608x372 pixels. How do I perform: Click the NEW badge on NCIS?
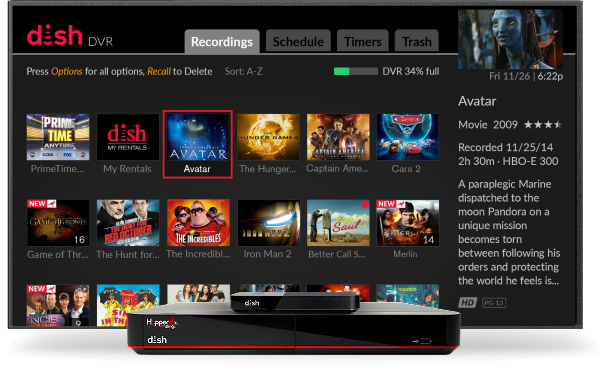tap(41, 289)
